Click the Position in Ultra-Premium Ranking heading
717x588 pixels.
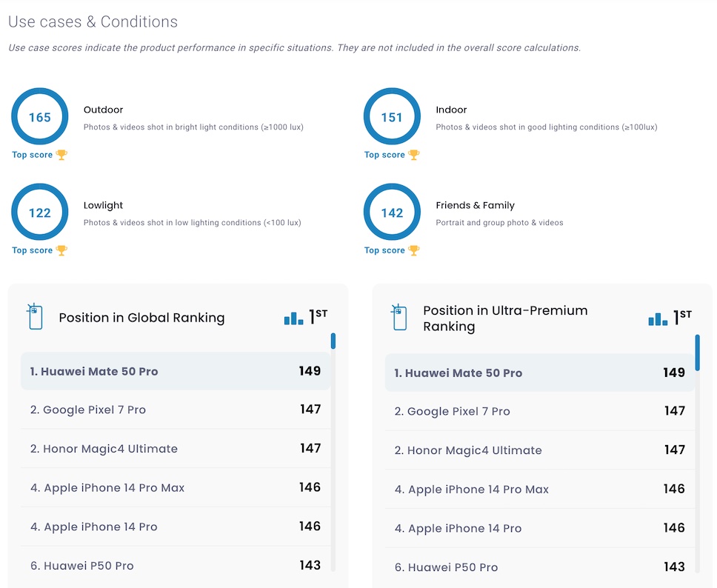pyautogui.click(x=505, y=318)
